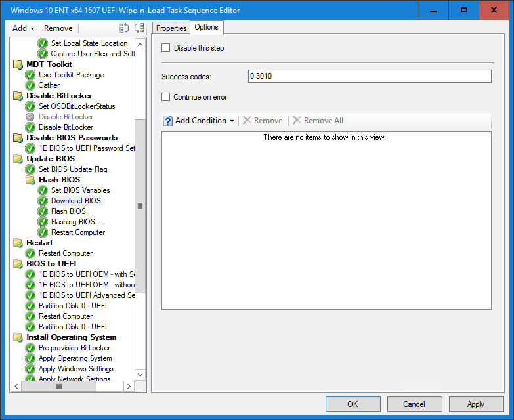Image resolution: width=514 pixels, height=420 pixels.
Task: Click the move step up icon
Action: click(x=124, y=28)
